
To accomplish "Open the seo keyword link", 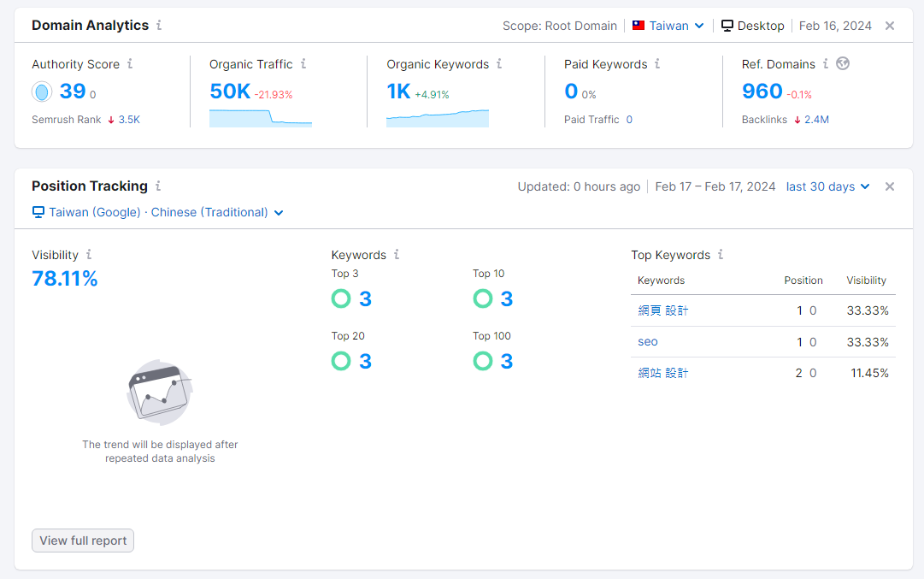I will pyautogui.click(x=647, y=341).
